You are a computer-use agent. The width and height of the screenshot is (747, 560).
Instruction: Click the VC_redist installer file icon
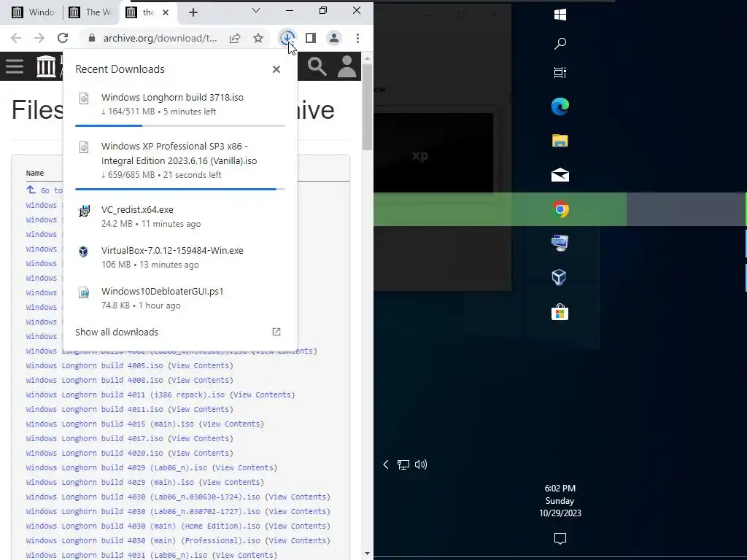[84, 211]
